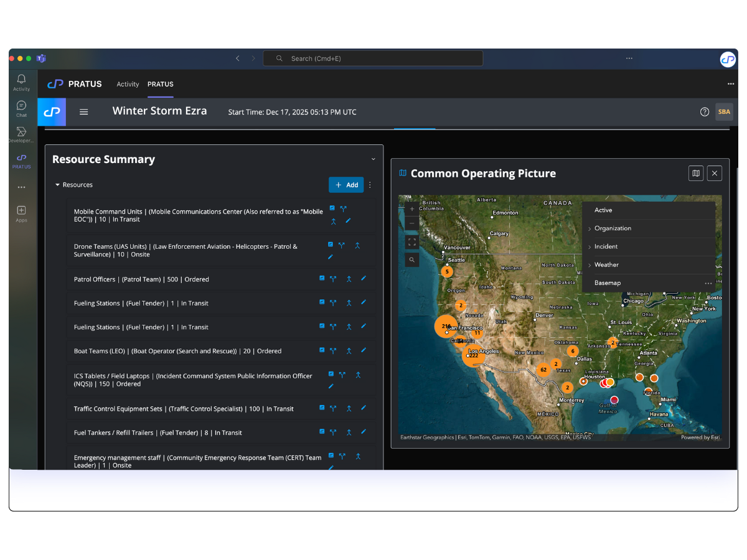This screenshot has height=560, width=747.
Task: Select the PRATUS tab in top navigation
Action: pos(160,84)
